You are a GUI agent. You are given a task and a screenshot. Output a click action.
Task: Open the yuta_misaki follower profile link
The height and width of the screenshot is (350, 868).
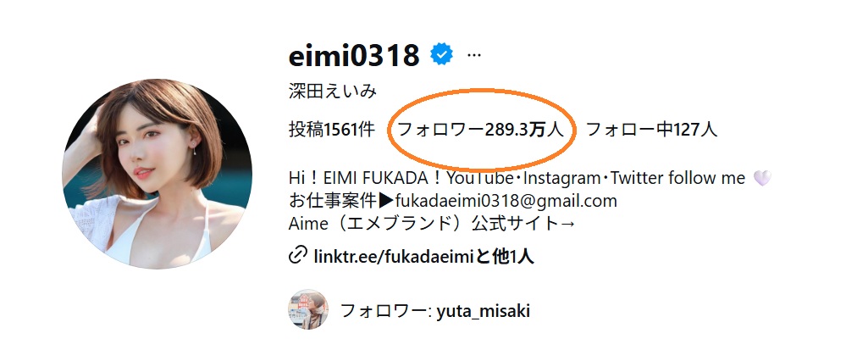484,311
